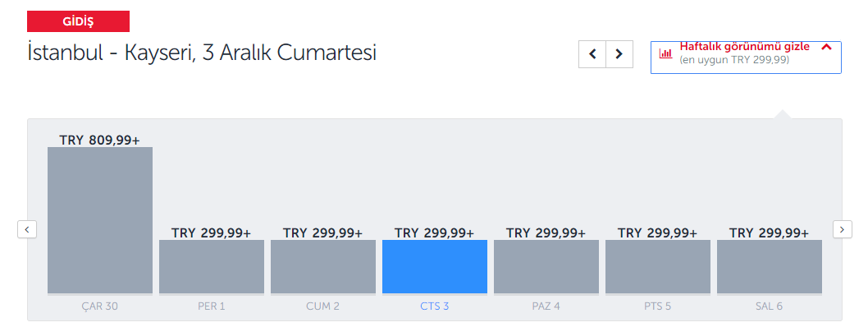Click the red GİDİŞ label
This screenshot has width=868, height=327.
78,21
